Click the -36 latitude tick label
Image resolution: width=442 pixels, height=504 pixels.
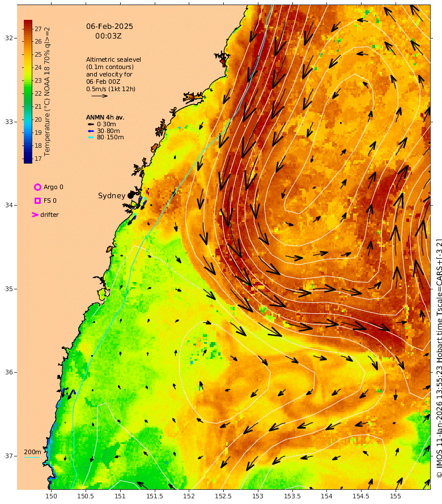[x=8, y=372]
